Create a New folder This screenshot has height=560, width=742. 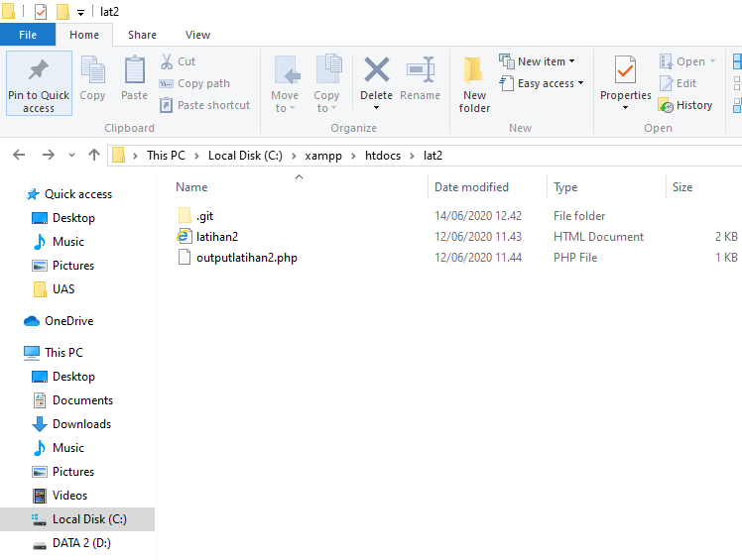[474, 84]
